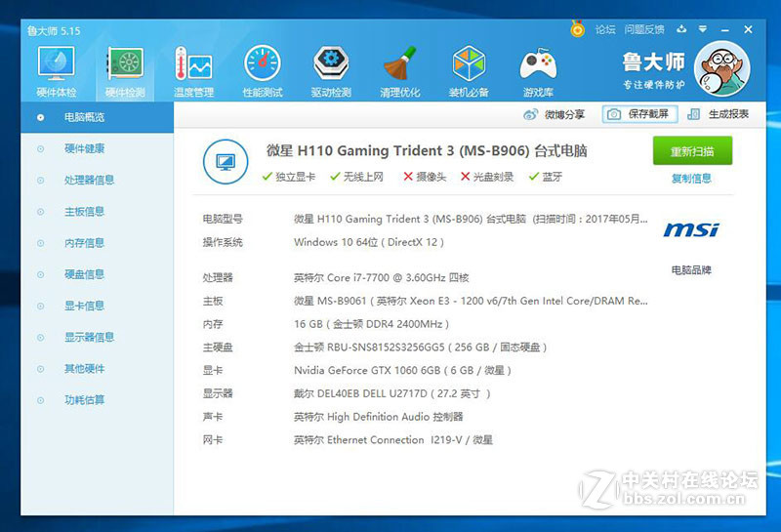Click the MSI brand logo
The image size is (781, 532).
(691, 229)
